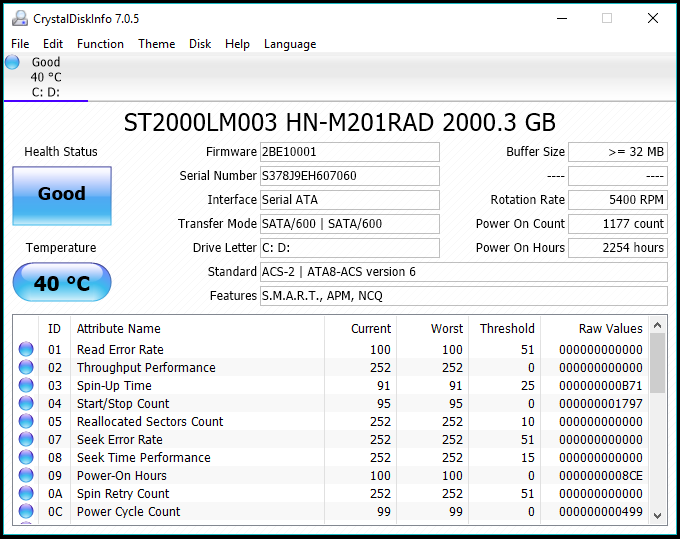This screenshot has width=680, height=539.
Task: Click the Good health status button
Action: (62, 195)
